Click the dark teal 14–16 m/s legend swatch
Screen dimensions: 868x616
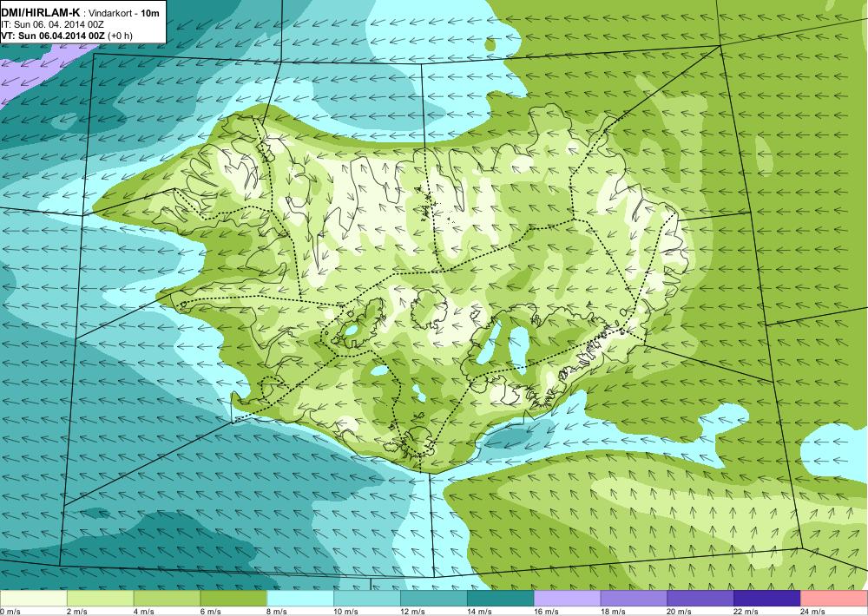501,599
